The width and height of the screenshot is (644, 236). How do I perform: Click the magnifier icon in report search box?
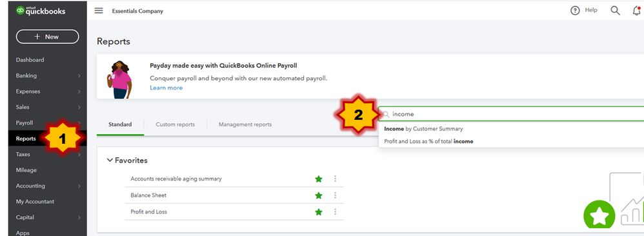click(x=386, y=115)
